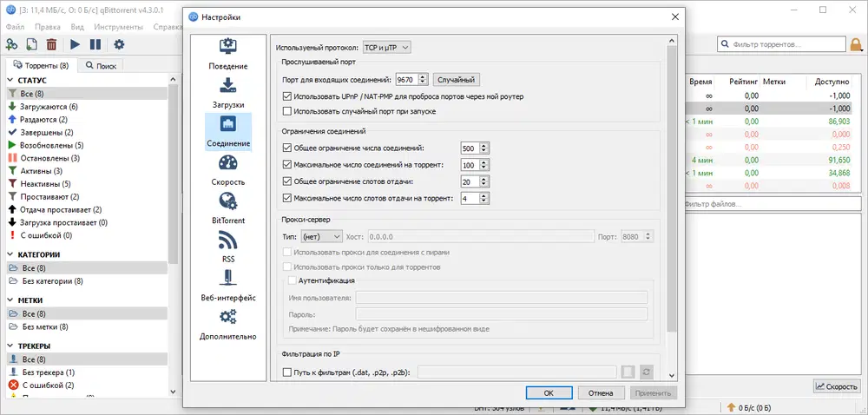Screen dimensions: 868x415
Task: Click the add torrent file toolbar icon
Action: click(x=32, y=44)
